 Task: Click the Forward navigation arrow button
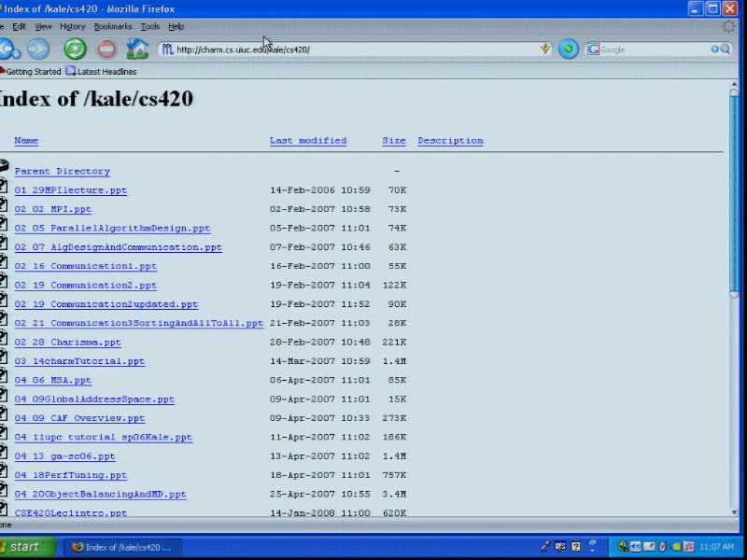[38, 49]
